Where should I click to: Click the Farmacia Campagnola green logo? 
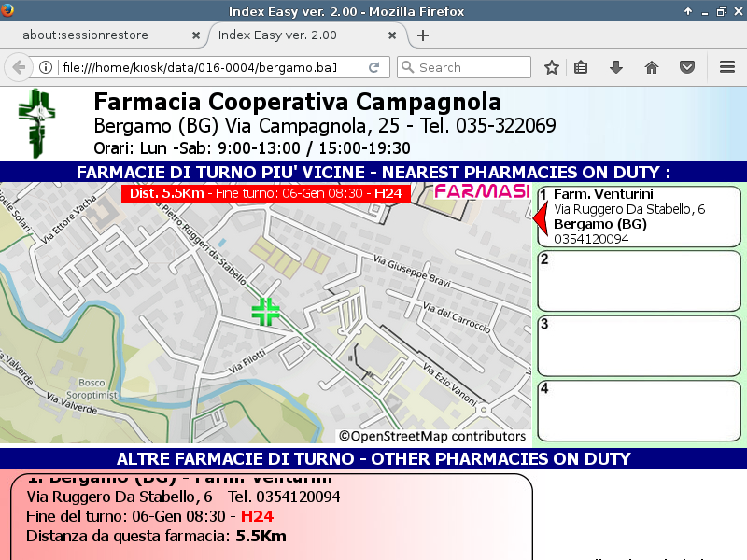[37, 122]
